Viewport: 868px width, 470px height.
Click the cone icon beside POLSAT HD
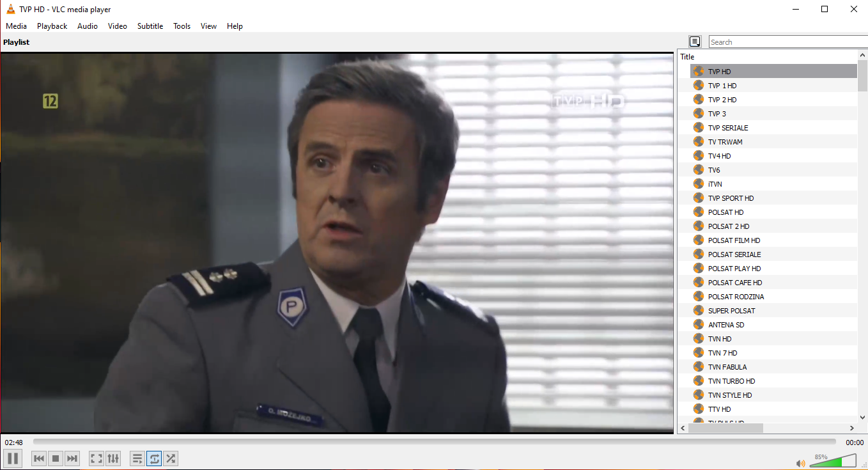click(x=698, y=212)
